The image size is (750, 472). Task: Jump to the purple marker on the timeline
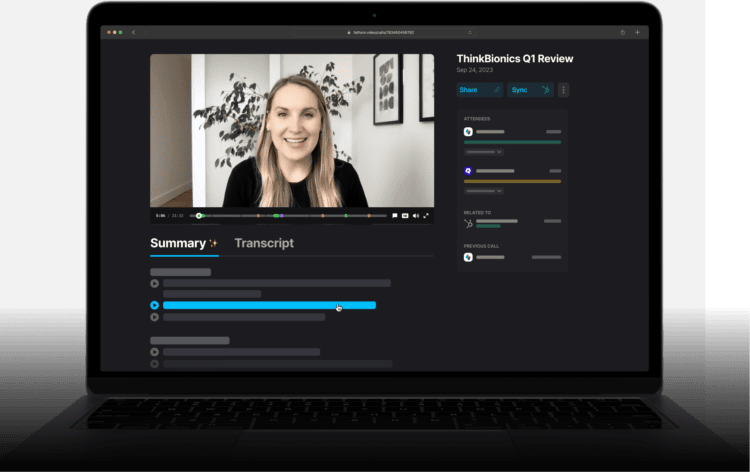pos(282,216)
